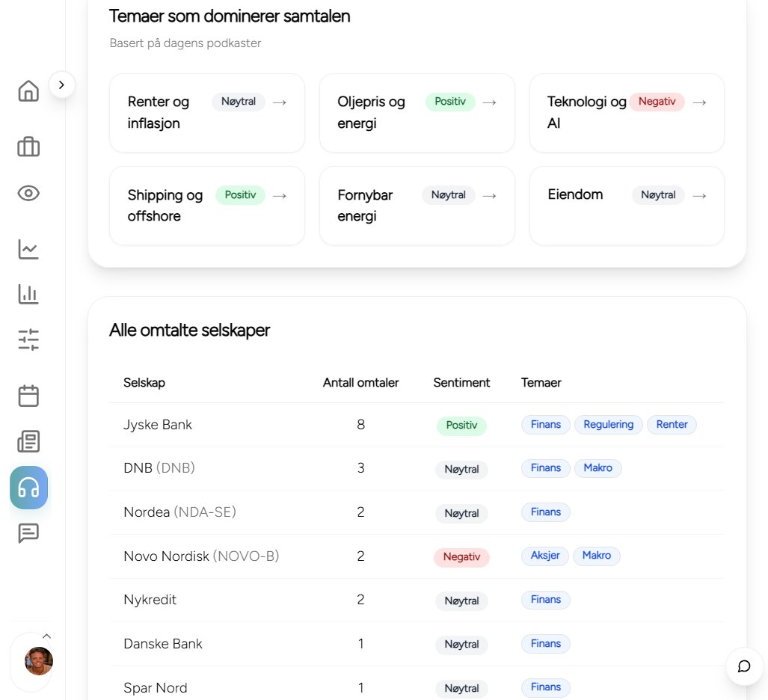Click the Alle omtalte selskaper heading
The width and height of the screenshot is (768, 700).
point(189,331)
